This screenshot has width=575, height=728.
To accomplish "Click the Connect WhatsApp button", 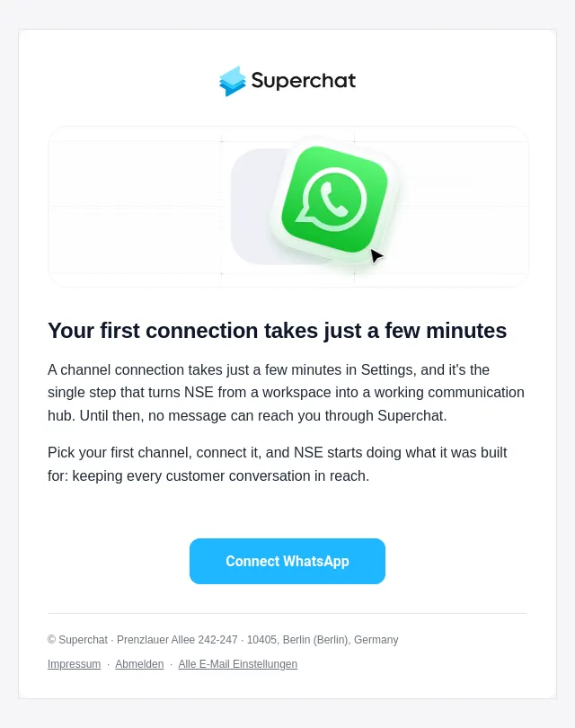I will coord(287,561).
